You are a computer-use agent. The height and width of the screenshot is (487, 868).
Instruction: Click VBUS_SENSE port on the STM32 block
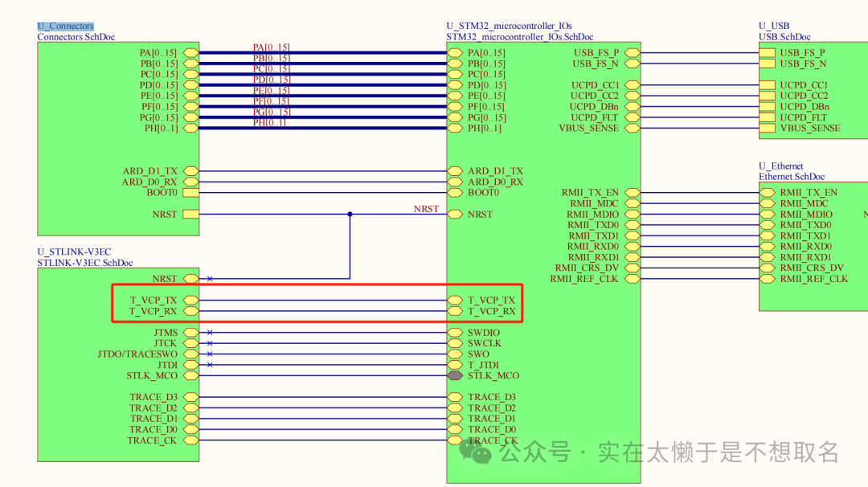click(633, 128)
